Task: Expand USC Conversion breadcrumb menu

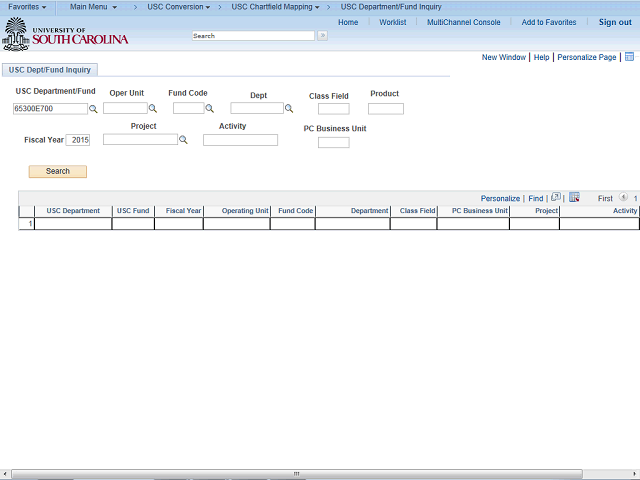Action: [x=179, y=7]
